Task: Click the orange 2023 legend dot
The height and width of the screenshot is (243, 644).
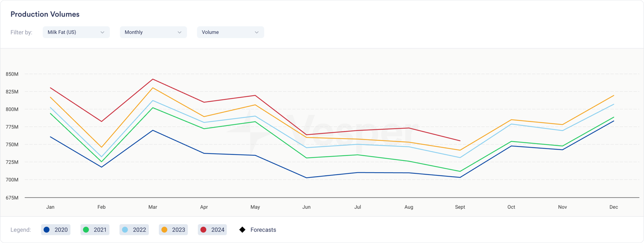Action: 164,230
